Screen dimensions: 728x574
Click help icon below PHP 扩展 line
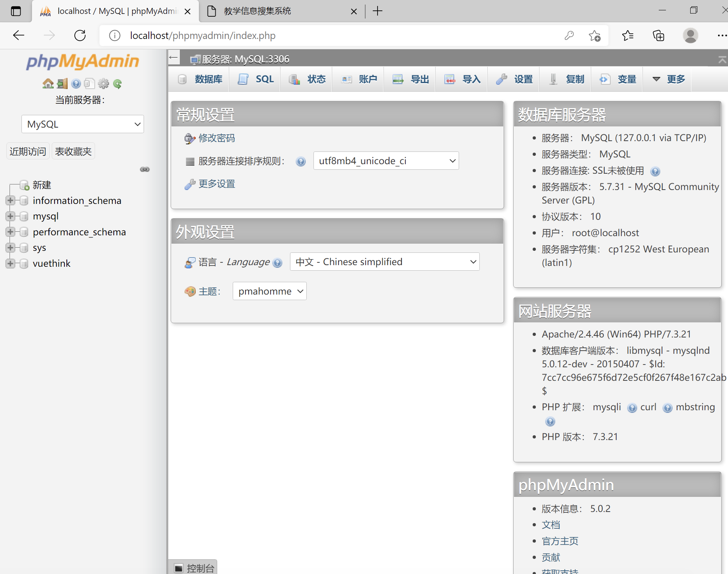click(550, 421)
